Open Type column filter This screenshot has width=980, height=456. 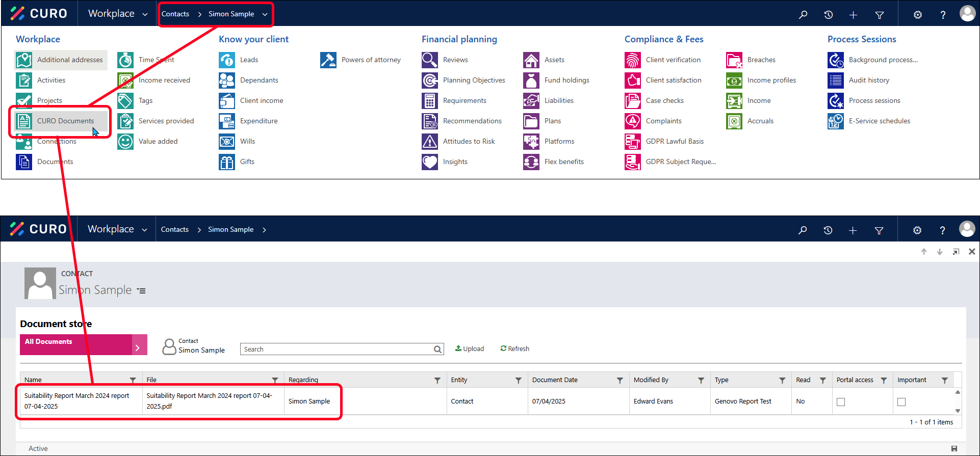[x=782, y=380]
